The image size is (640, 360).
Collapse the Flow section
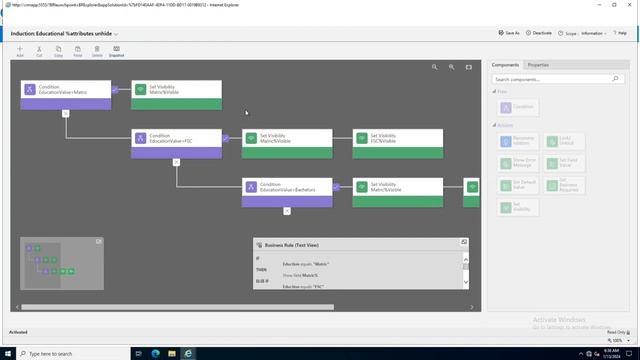point(494,91)
